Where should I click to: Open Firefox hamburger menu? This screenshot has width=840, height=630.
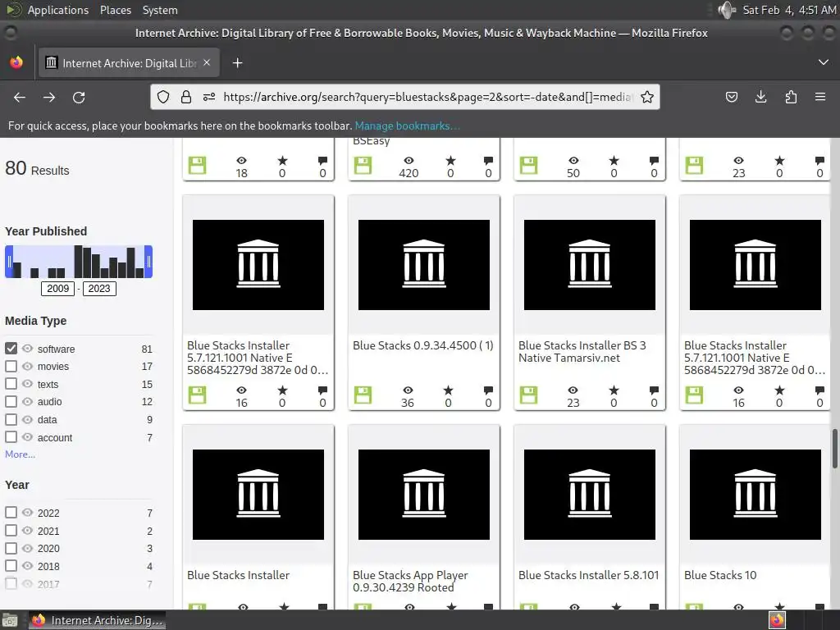point(820,97)
